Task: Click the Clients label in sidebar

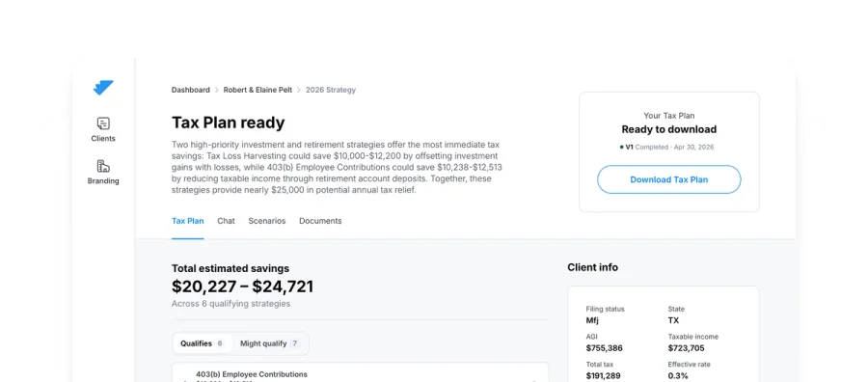Action: click(103, 138)
